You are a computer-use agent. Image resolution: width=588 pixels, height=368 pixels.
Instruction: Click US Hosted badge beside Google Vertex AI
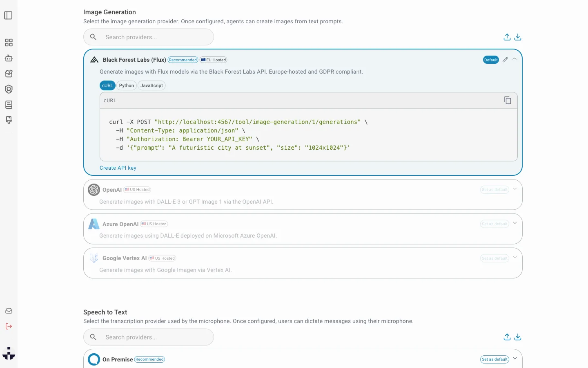click(162, 258)
